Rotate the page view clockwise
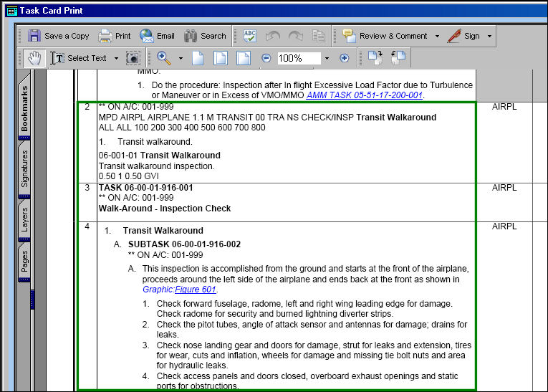 (x=375, y=58)
